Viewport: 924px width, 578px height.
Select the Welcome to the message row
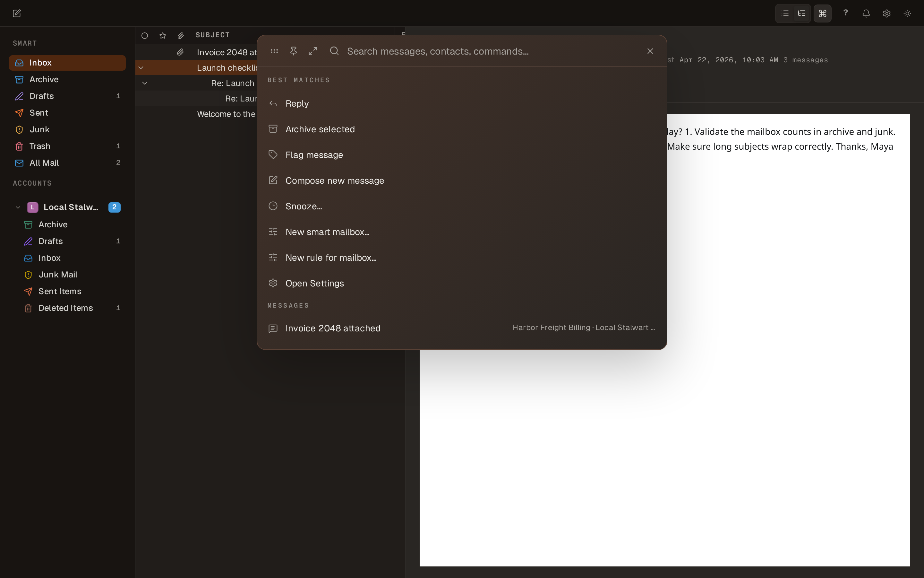point(196,114)
